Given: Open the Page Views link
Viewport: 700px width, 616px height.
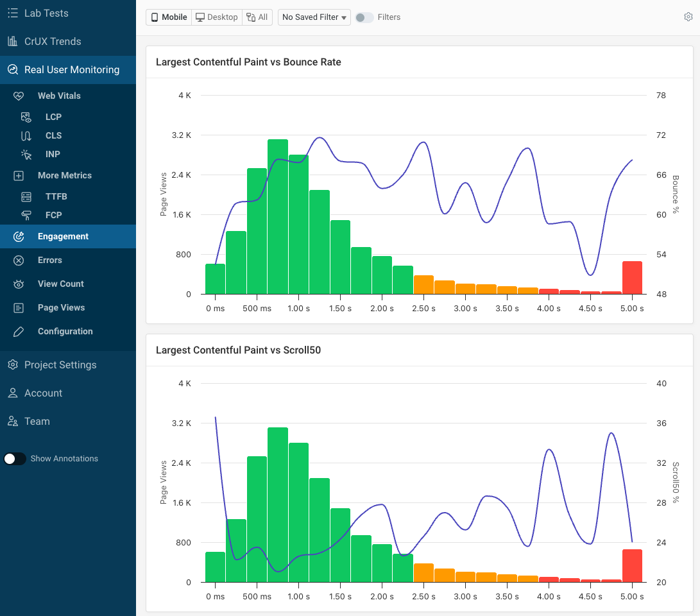Looking at the screenshot, I should point(61,307).
